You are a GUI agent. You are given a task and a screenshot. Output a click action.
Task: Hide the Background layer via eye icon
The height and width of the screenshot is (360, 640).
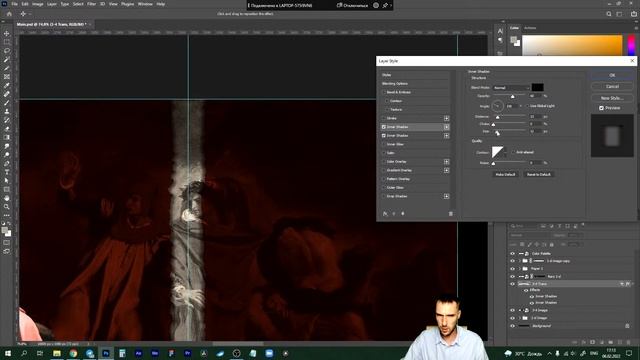click(x=513, y=326)
